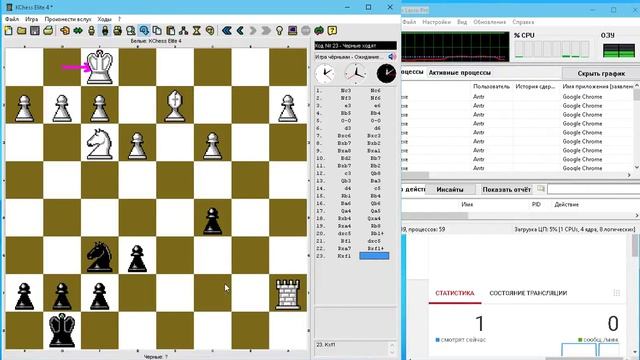Open the Произнести вслух menu
The height and width of the screenshot is (360, 640).
click(68, 19)
